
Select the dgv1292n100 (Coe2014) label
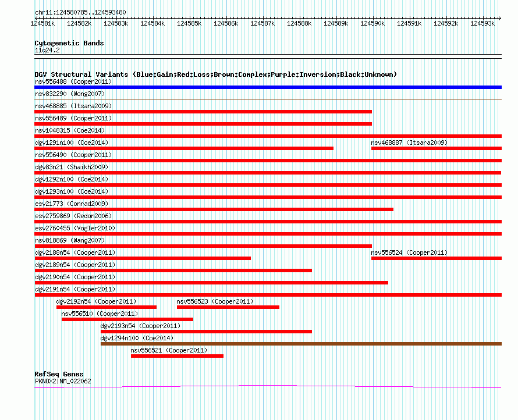72,179
